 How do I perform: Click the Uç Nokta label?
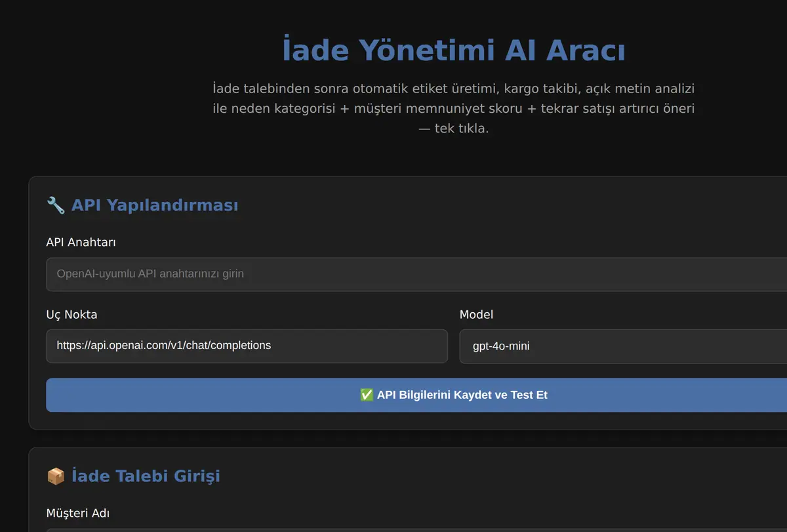pos(71,314)
